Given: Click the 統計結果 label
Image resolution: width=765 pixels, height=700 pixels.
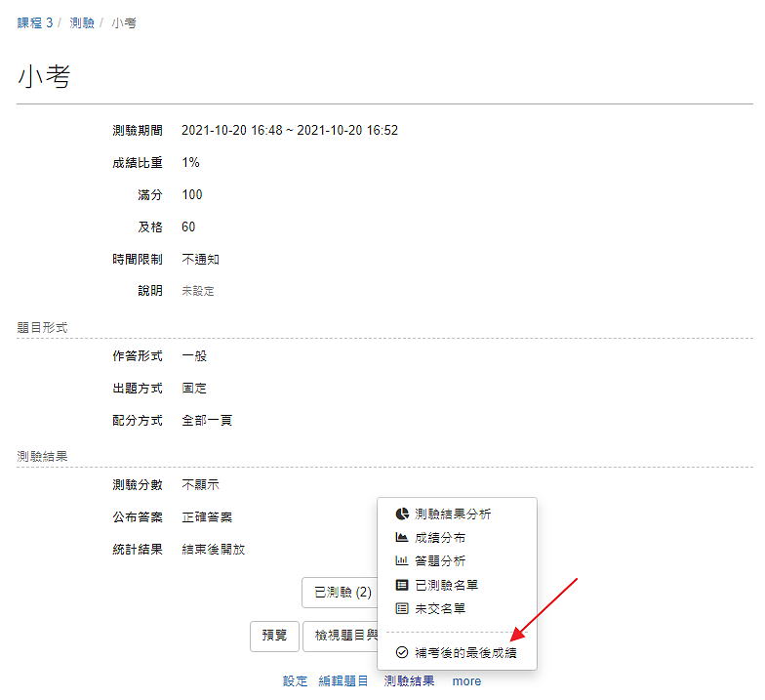Looking at the screenshot, I should (x=138, y=549).
